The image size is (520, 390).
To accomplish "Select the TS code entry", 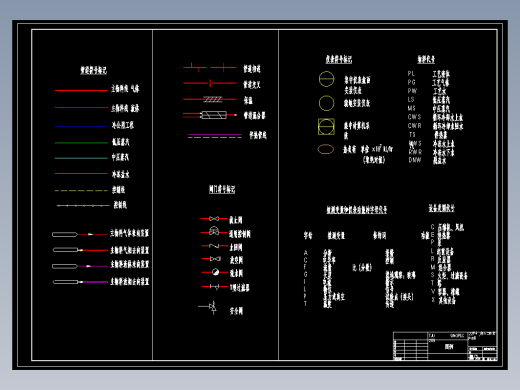I will [412, 134].
